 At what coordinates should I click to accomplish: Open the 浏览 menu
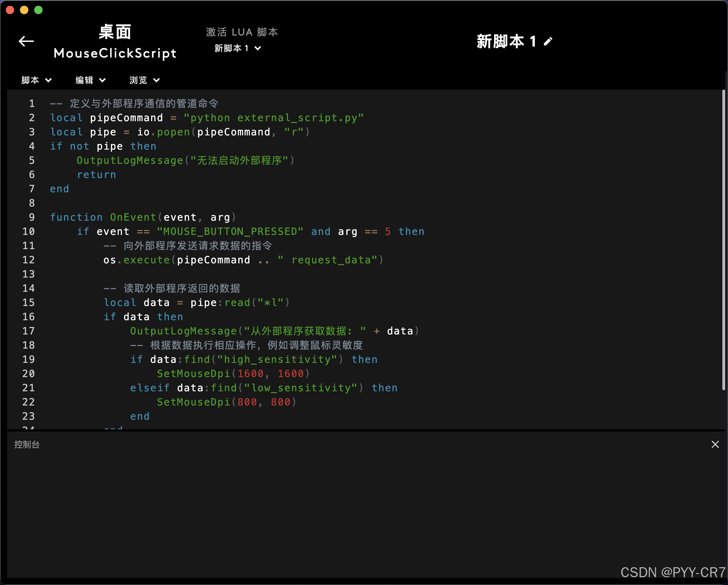139,80
